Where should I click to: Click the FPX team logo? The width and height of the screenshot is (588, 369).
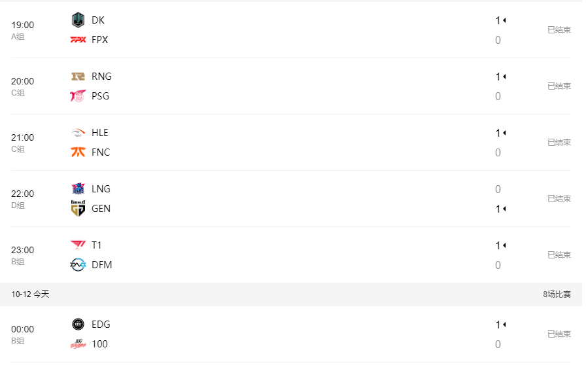(x=78, y=39)
